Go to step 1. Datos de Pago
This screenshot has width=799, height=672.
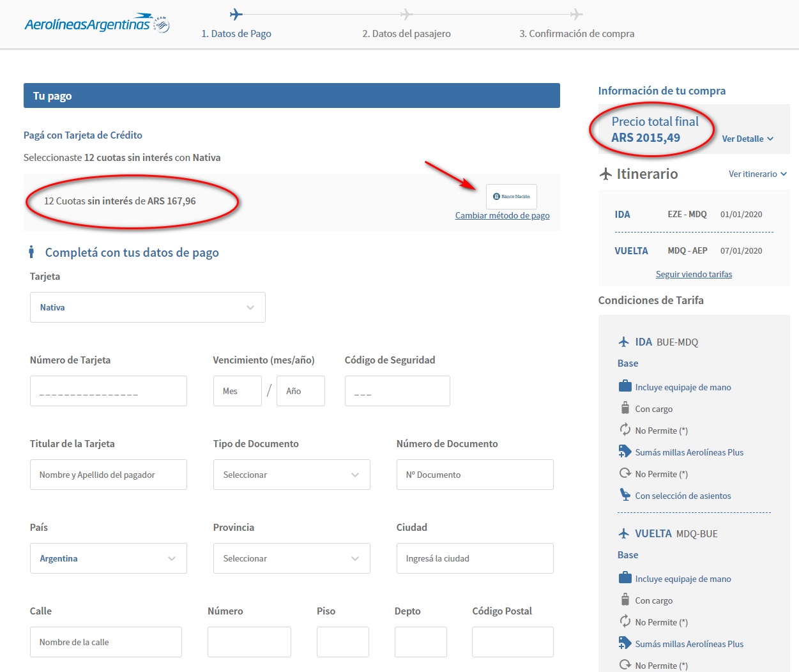236,34
